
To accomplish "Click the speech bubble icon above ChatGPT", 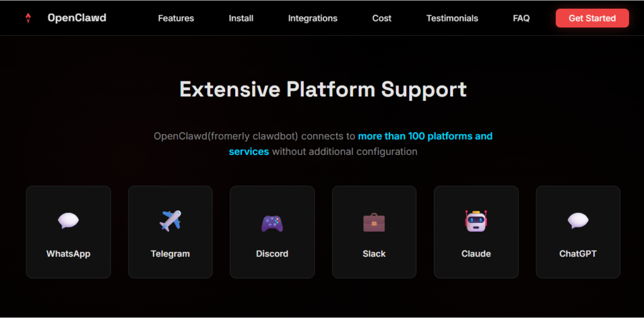I will tap(577, 220).
